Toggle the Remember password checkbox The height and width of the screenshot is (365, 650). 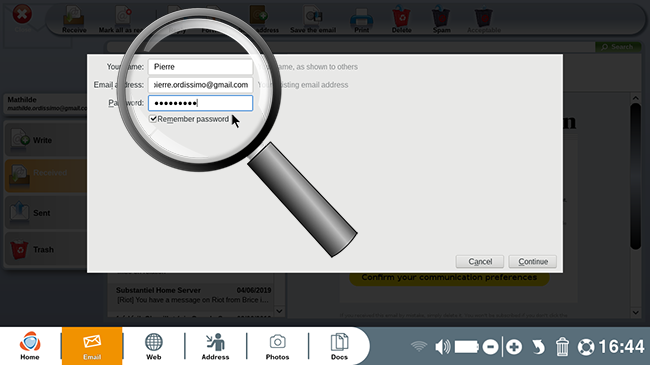click(x=153, y=119)
